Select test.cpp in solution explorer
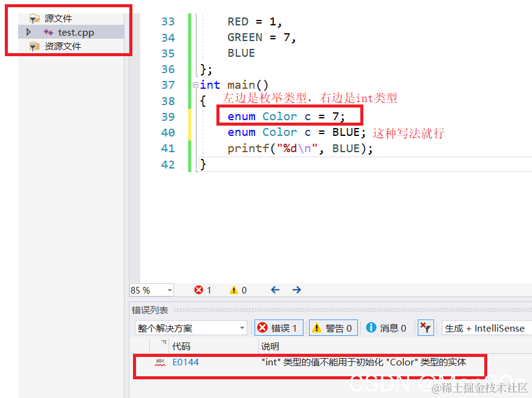The height and width of the screenshot is (398, 532). [x=76, y=32]
